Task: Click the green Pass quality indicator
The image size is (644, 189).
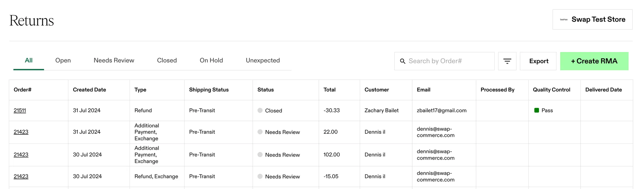Action: (x=537, y=110)
